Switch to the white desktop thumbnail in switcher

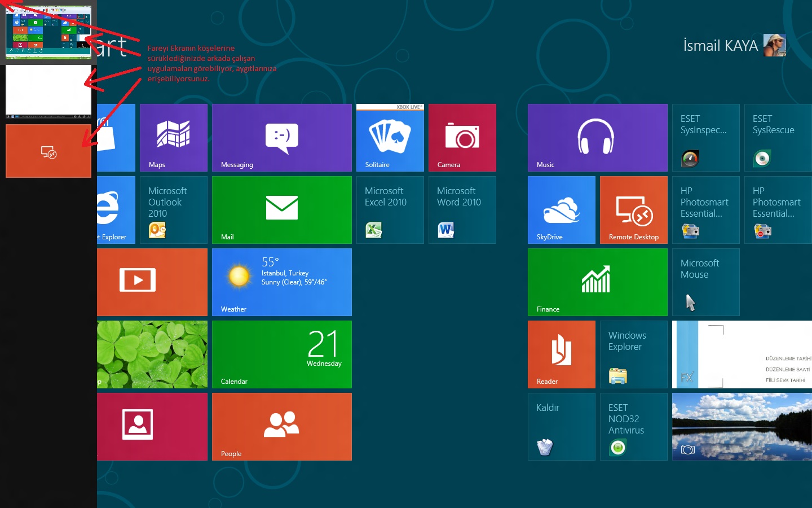click(48, 91)
